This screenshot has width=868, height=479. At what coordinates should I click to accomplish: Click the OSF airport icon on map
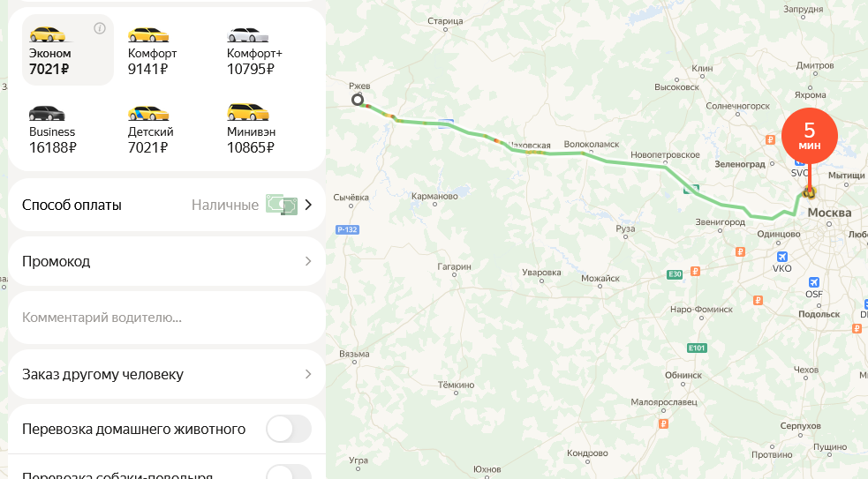pyautogui.click(x=814, y=282)
